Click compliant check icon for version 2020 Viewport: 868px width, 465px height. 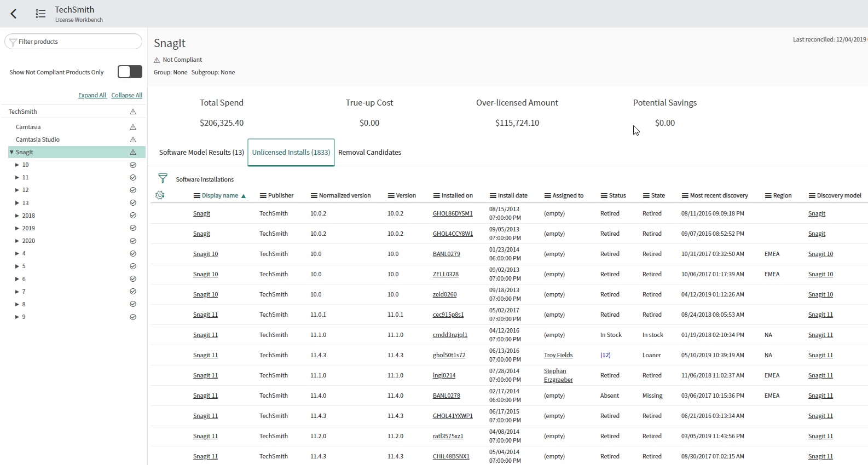point(132,241)
